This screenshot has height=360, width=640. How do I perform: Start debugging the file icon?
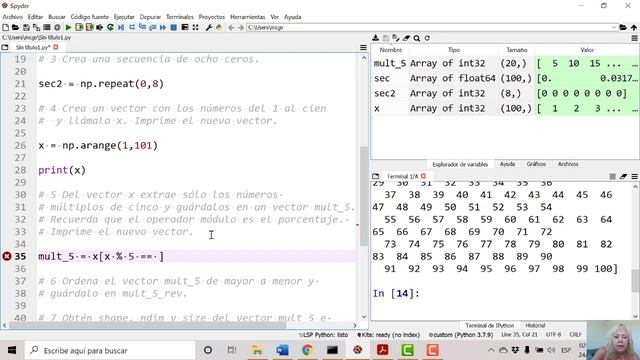click(121, 27)
